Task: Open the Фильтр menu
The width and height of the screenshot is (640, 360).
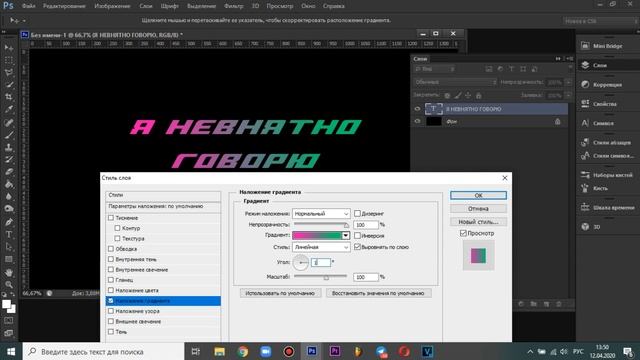Action: click(233, 6)
